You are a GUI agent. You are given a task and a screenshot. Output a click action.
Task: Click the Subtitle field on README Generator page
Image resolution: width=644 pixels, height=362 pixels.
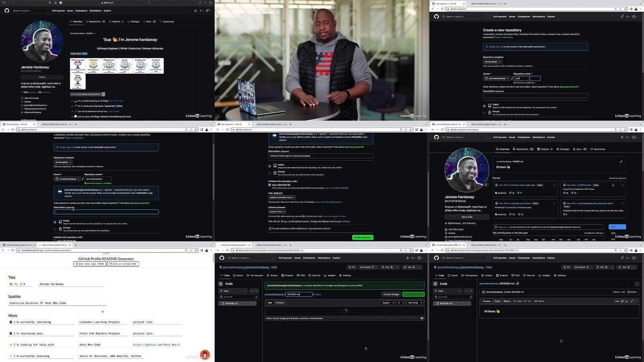57,303
